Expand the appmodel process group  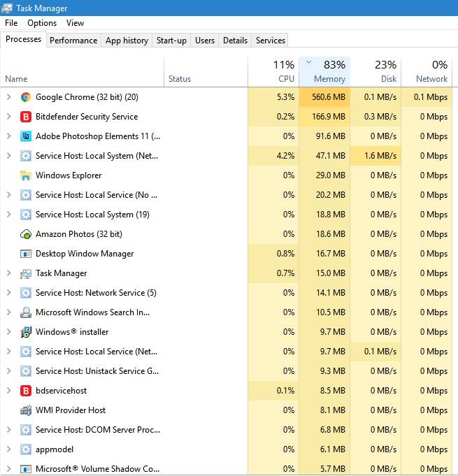pyautogui.click(x=9, y=449)
